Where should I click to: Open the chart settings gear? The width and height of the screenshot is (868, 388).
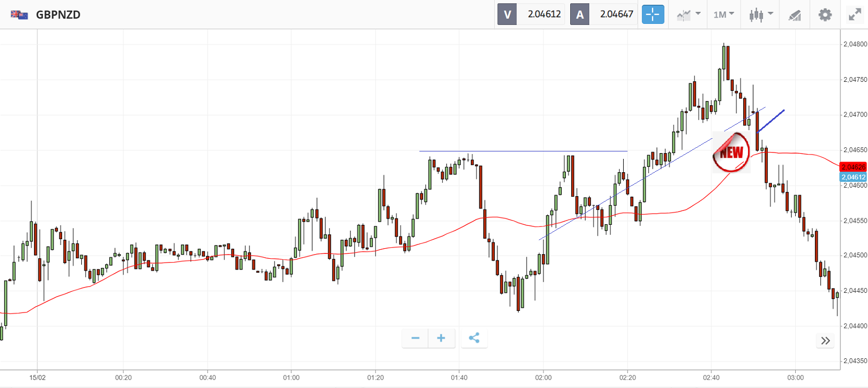click(824, 14)
